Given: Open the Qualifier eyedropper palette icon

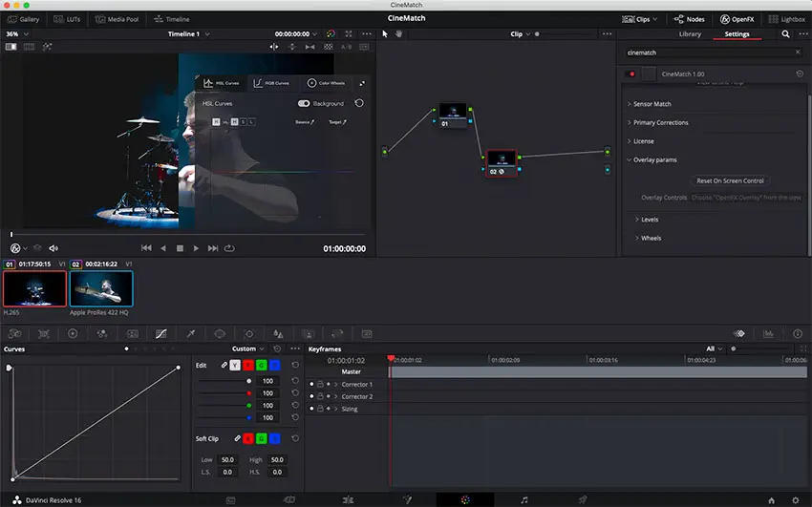Looking at the screenshot, I should 190,333.
